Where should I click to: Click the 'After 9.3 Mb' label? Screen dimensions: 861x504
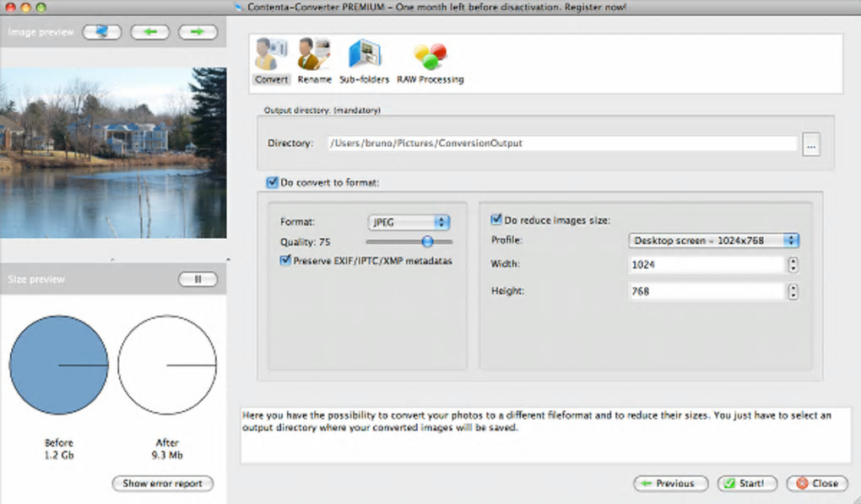pyautogui.click(x=167, y=448)
